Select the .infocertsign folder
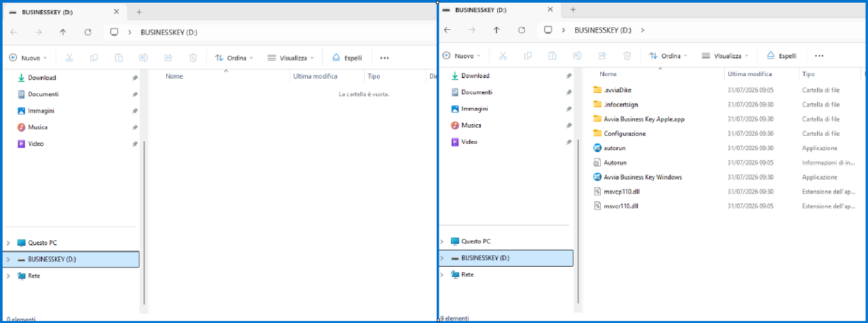The width and height of the screenshot is (868, 323). pyautogui.click(x=621, y=104)
